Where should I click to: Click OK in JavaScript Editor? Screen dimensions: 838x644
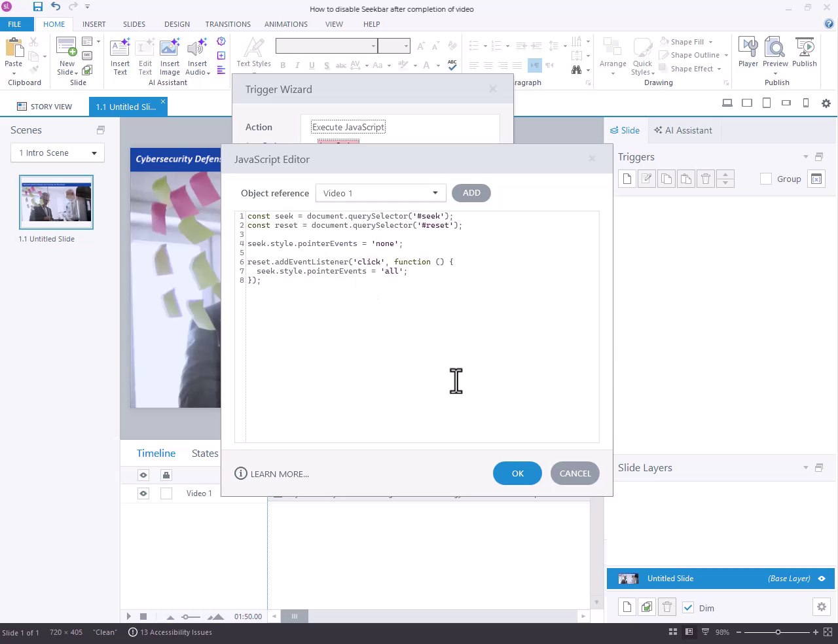517,474
